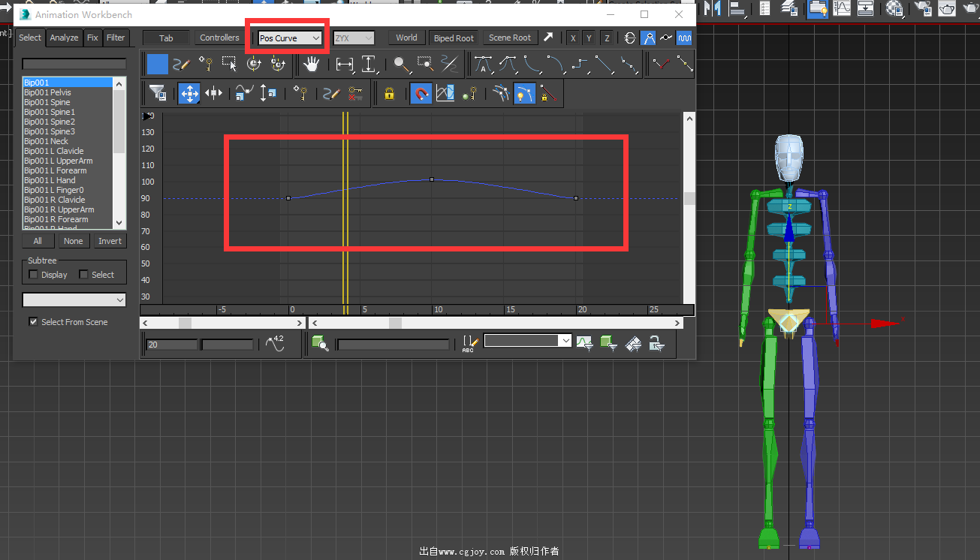Select the Draw Curves pencil tool

pos(181,65)
